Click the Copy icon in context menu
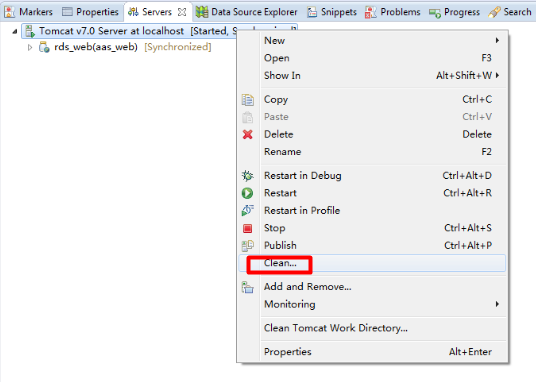The height and width of the screenshot is (382, 536). pos(247,100)
